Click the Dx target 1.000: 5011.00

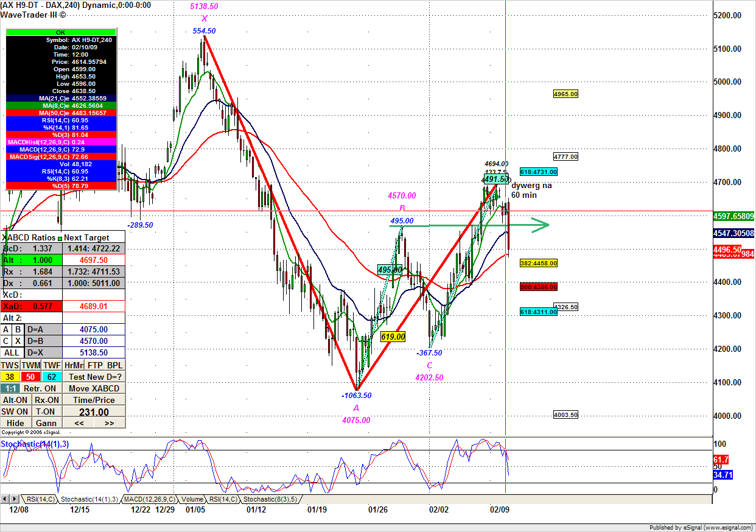click(x=94, y=283)
